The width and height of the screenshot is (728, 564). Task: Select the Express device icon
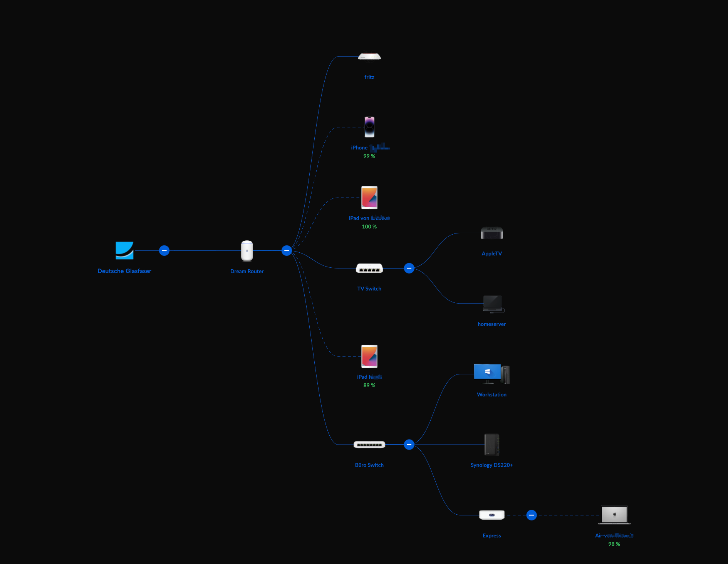pyautogui.click(x=492, y=515)
